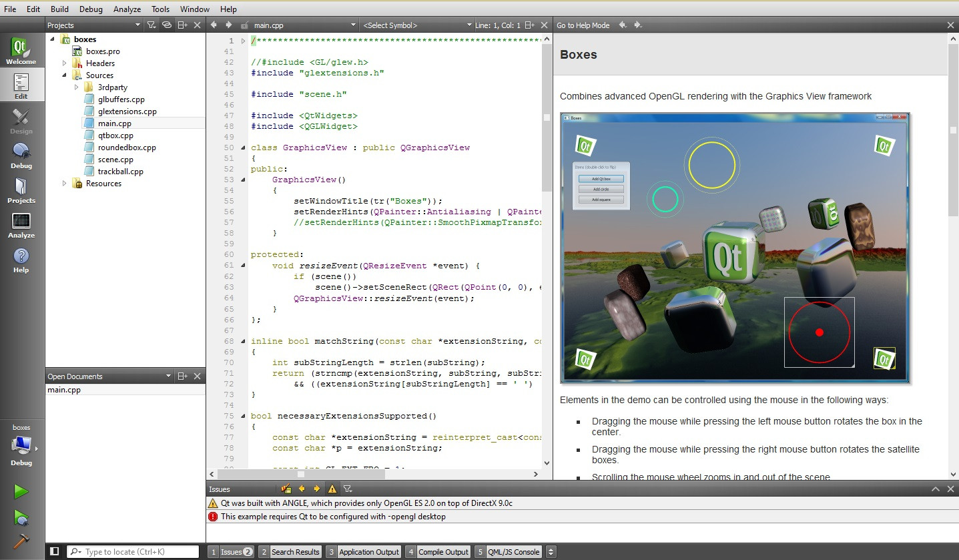Open the Projects mode
959x560 pixels.
tap(21, 190)
